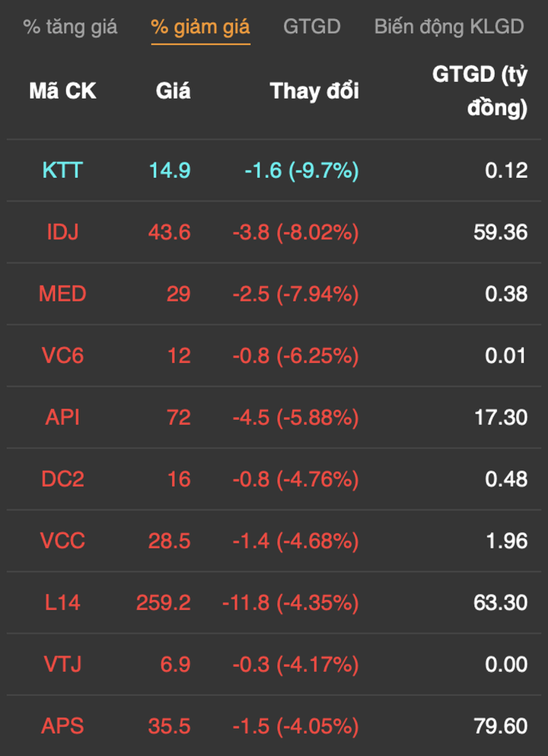The height and width of the screenshot is (756, 548).
Task: Open stock ticker L14
Action: click(x=62, y=602)
